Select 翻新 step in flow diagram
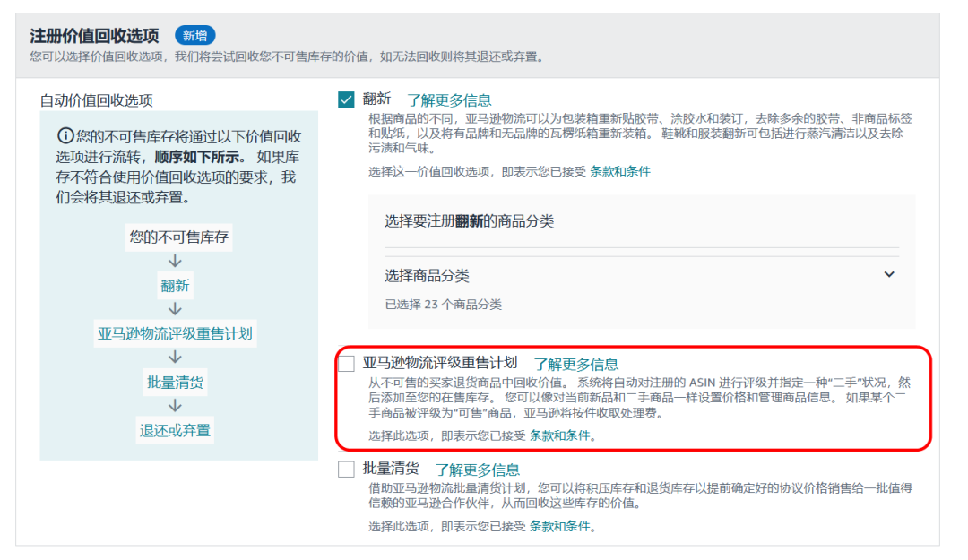This screenshot has height=560, width=968. 176,285
